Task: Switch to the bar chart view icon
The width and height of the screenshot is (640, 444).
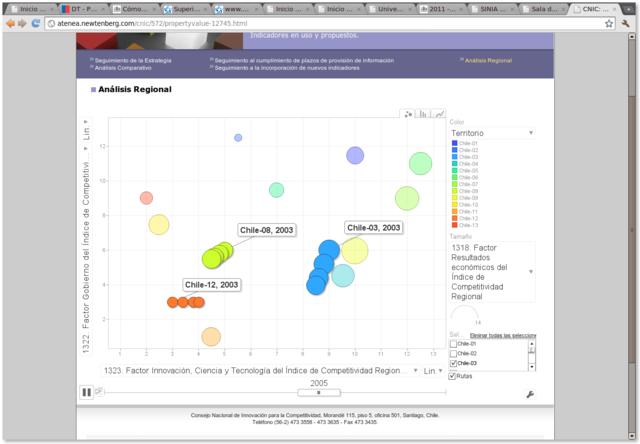Action: pos(423,114)
